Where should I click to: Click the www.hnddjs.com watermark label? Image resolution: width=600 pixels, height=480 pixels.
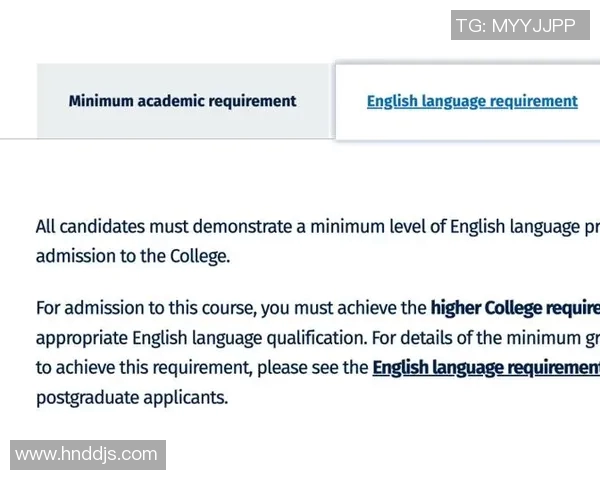(x=88, y=455)
